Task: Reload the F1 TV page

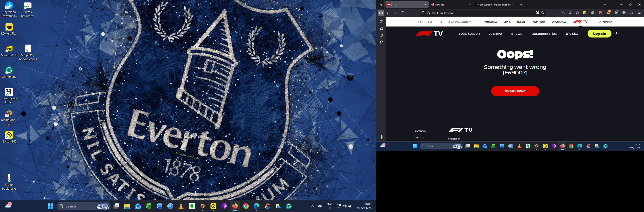Action: point(402,13)
